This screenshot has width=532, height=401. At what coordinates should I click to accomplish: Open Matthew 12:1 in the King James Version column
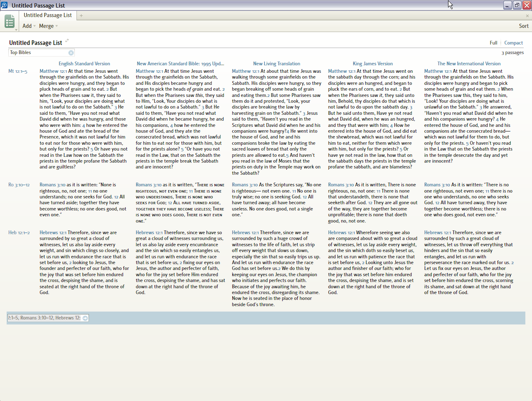pos(342,71)
